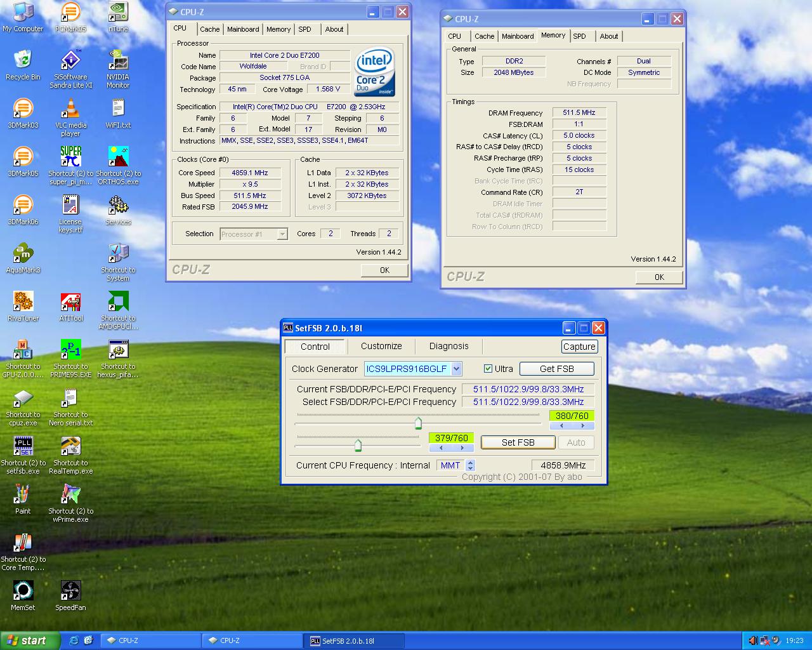Open the super_pi_mod shortcut icon

[x=70, y=166]
